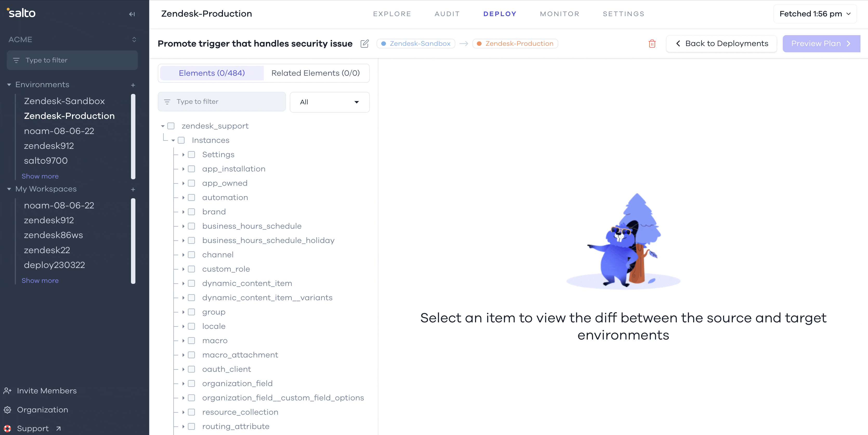Screen dimensions: 868x435
Task: Edit the deployment name with the pencil icon
Action: (x=365, y=43)
